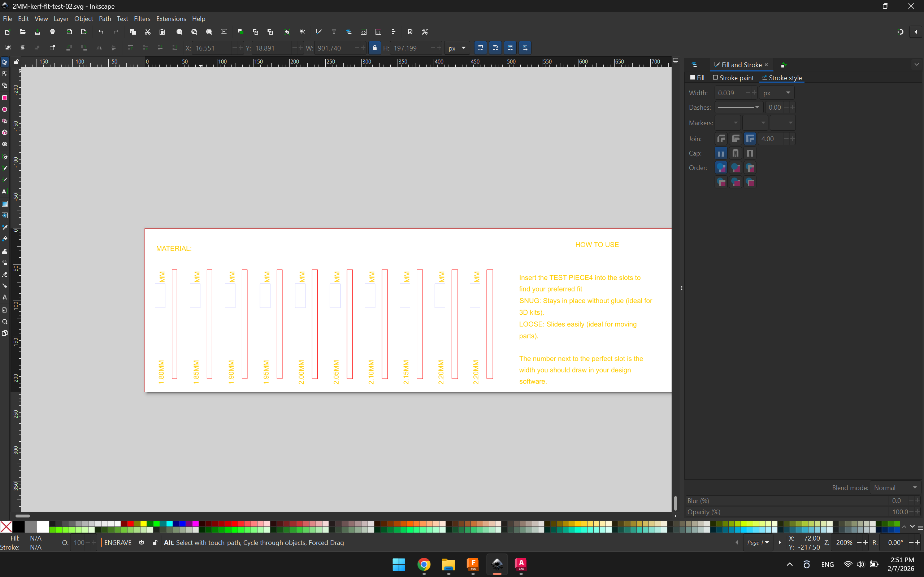Click the Print document icon
Screen dimensions: 924x577
[x=52, y=32]
